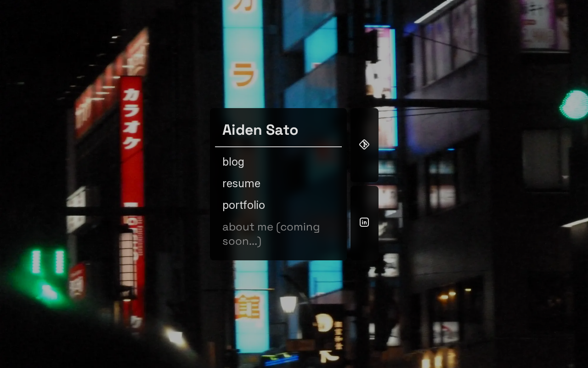The image size is (588, 368).
Task: View the portfolio link
Action: pyautogui.click(x=243, y=205)
